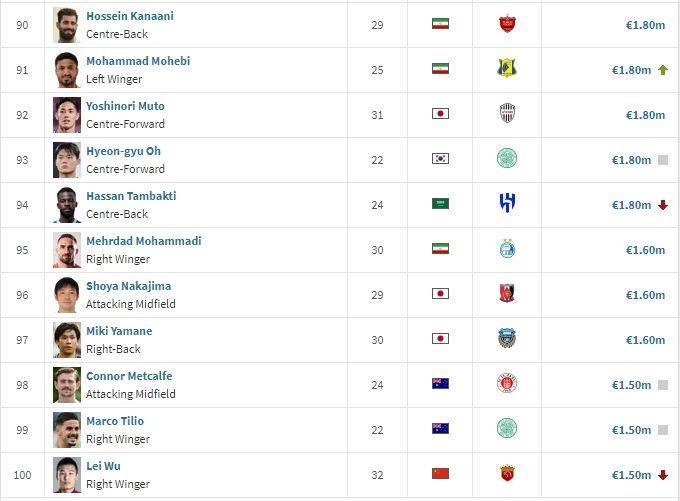The image size is (680, 501).
Task: Click the Saudi Arabia flag icon
Action: click(440, 203)
